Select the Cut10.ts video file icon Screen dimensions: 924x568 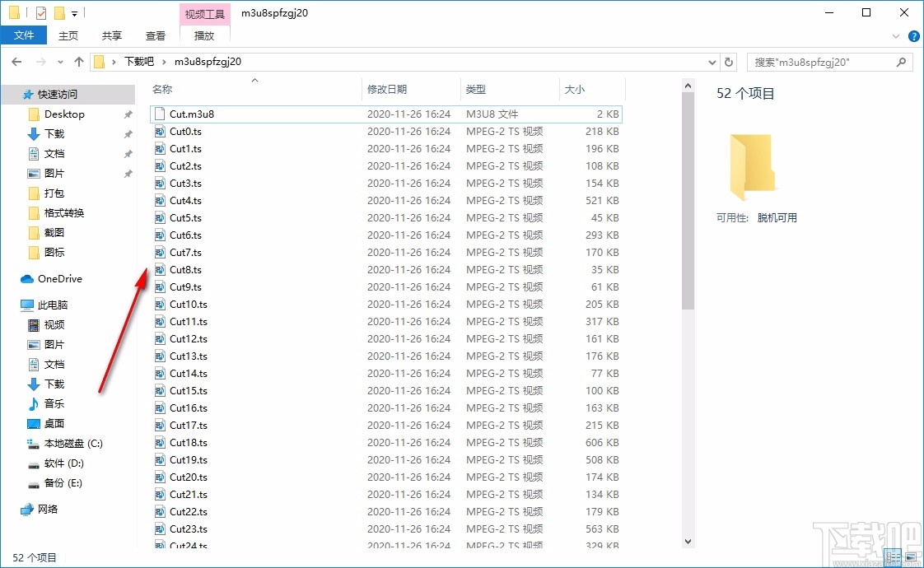[x=160, y=304]
